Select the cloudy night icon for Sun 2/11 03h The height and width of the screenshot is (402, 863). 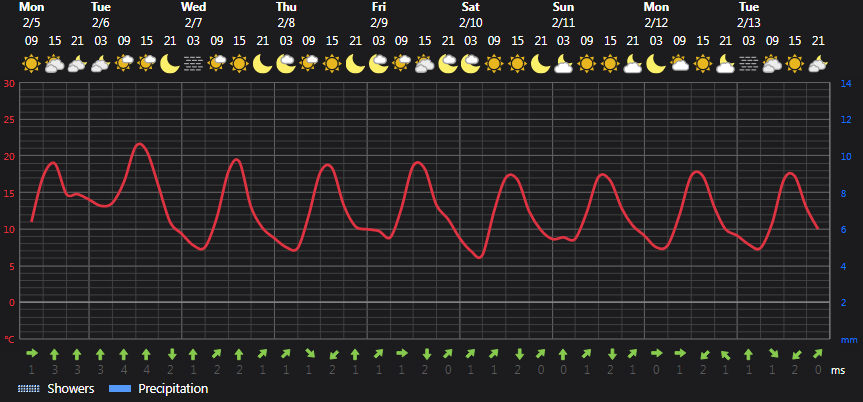coord(563,64)
